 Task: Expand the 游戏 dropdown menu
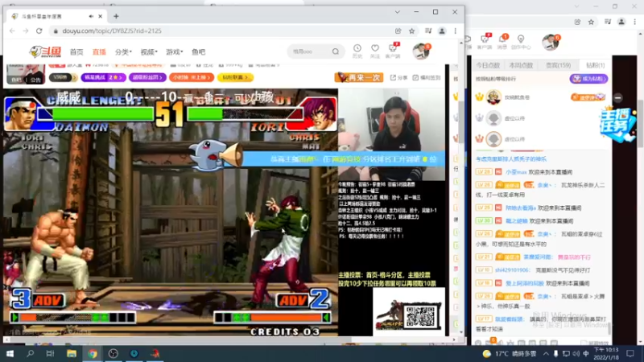pos(174,52)
